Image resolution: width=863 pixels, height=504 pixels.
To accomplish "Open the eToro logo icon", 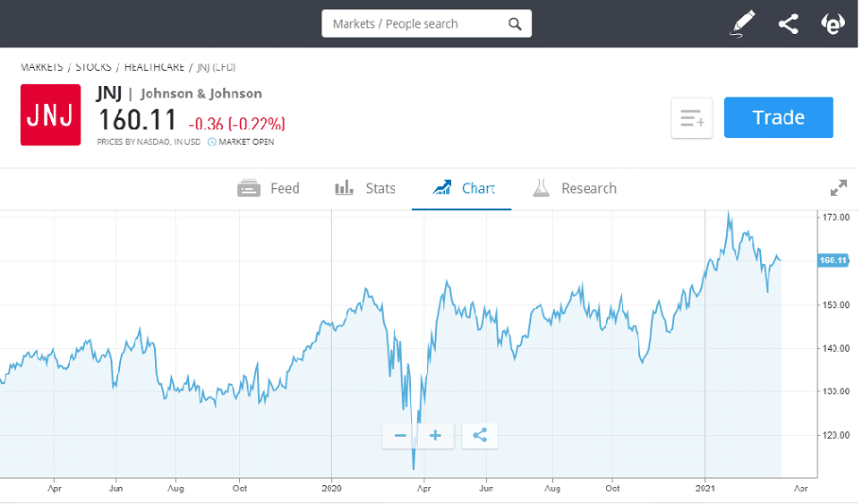I will tap(833, 24).
